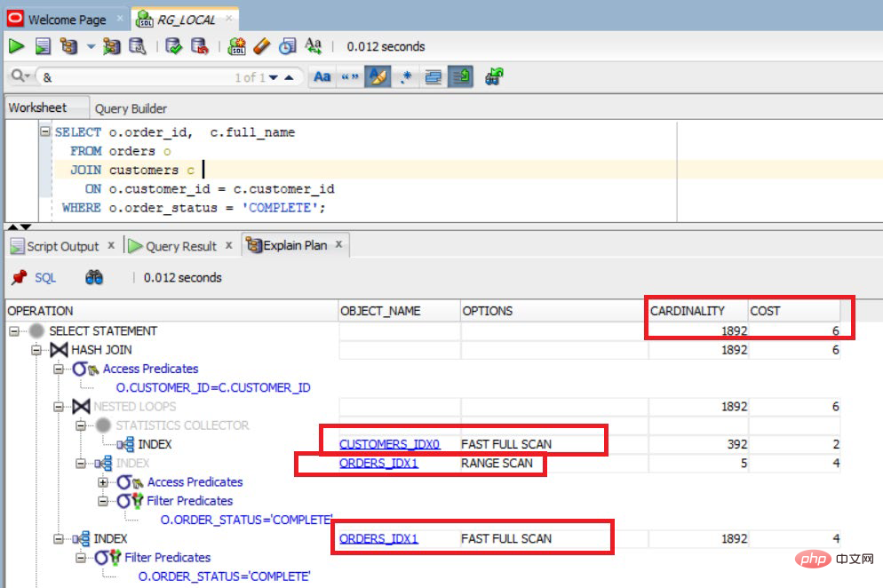Pin the Explain Plan with the red pin
The image size is (883, 588).
[x=19, y=278]
